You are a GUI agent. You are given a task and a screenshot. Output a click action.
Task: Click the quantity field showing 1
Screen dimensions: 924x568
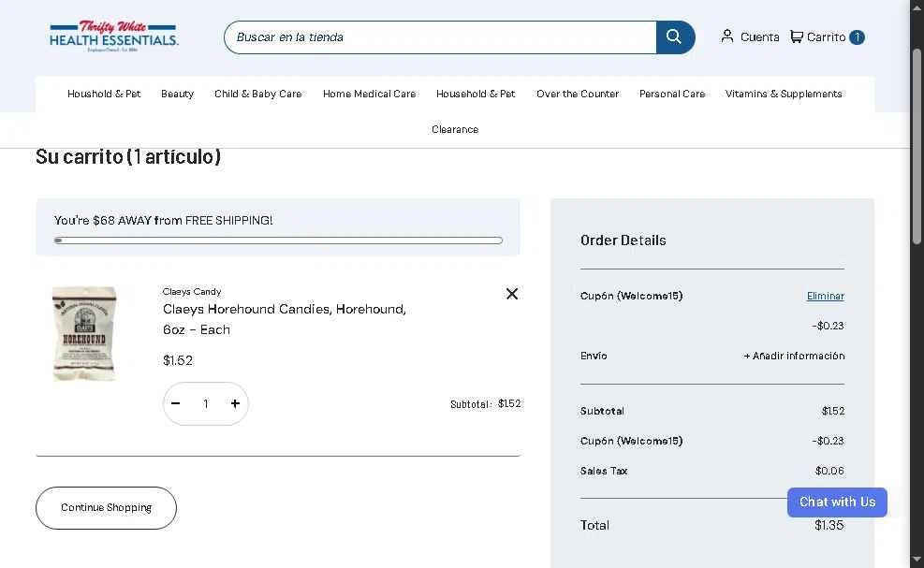click(x=206, y=403)
